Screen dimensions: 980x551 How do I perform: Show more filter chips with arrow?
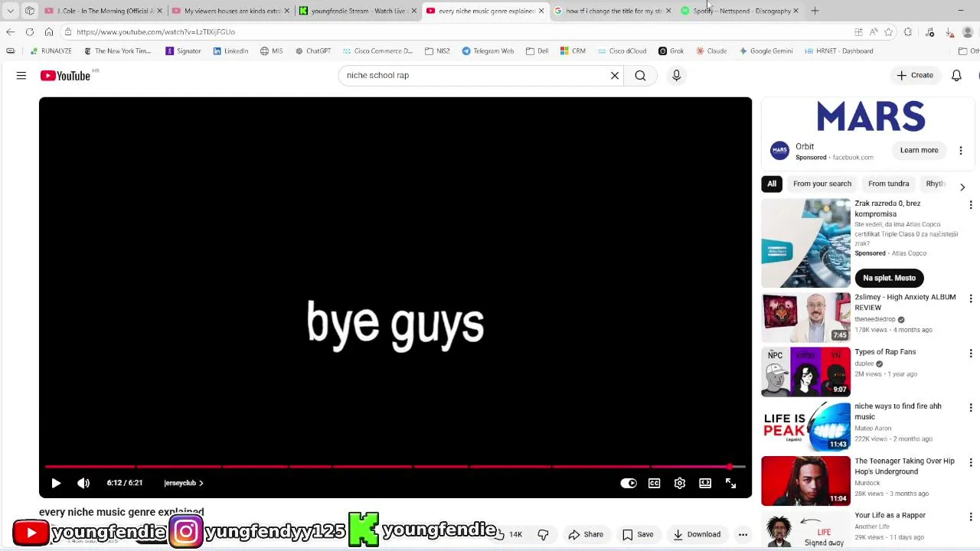coord(962,187)
